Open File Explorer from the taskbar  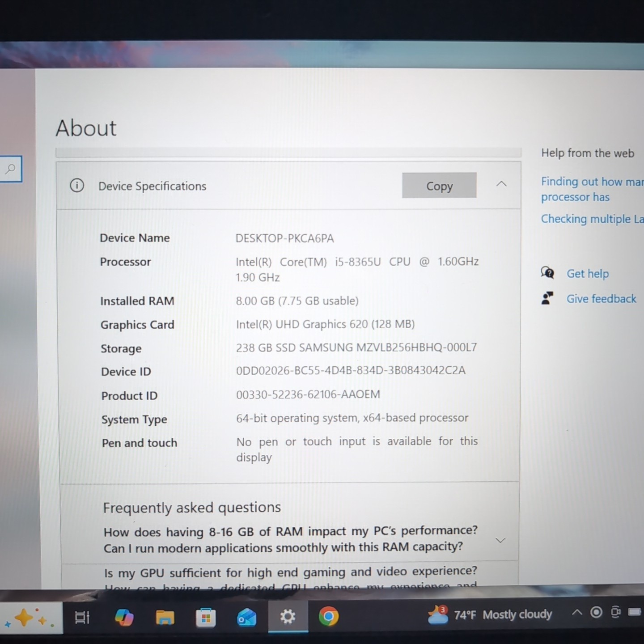pos(165,618)
